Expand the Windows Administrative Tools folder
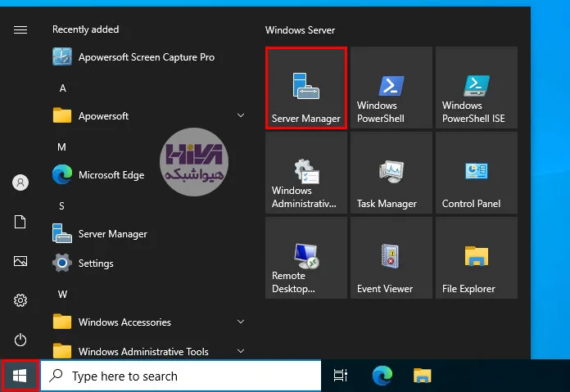 (x=241, y=351)
